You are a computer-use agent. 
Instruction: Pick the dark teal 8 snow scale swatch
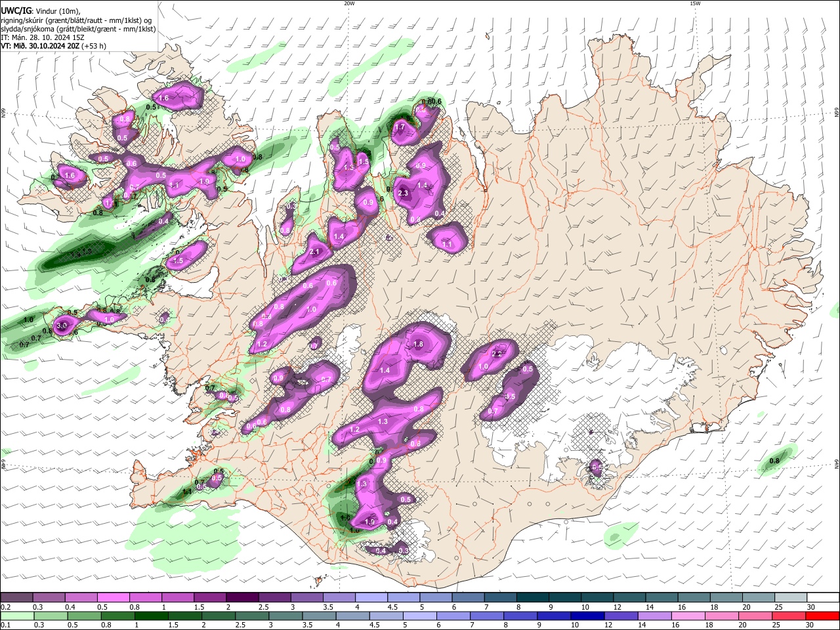(533, 597)
